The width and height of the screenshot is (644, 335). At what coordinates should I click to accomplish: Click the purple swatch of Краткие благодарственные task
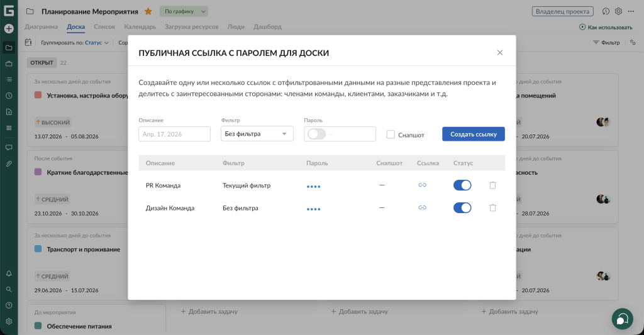38,172
